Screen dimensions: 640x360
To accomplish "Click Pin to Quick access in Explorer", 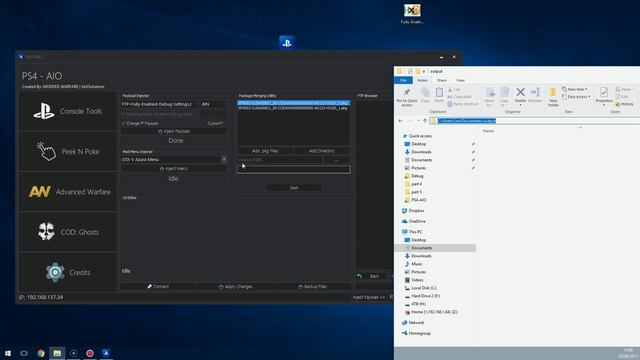I will pyautogui.click(x=407, y=97).
